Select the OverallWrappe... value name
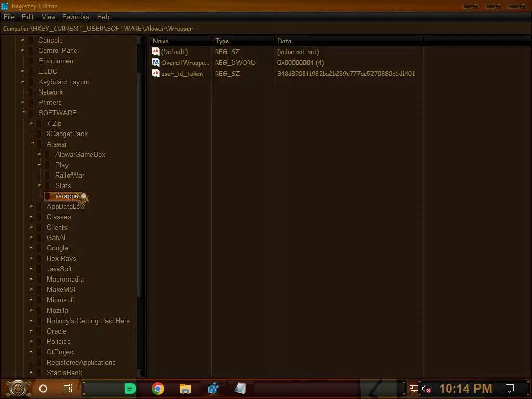The image size is (532, 399). tap(185, 63)
